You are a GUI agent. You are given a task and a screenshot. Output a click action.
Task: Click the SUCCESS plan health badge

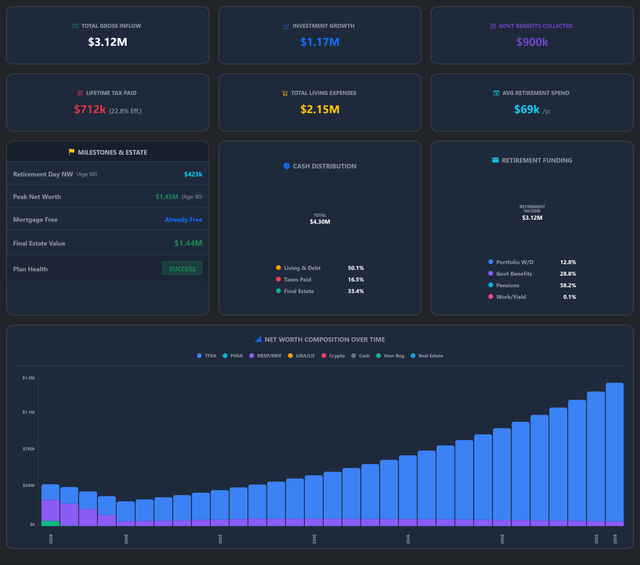(x=182, y=268)
